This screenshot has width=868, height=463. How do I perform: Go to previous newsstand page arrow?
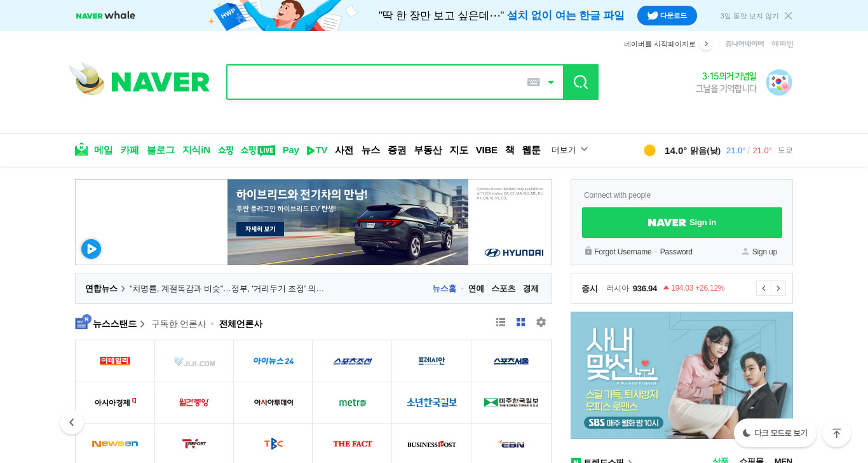[72, 422]
